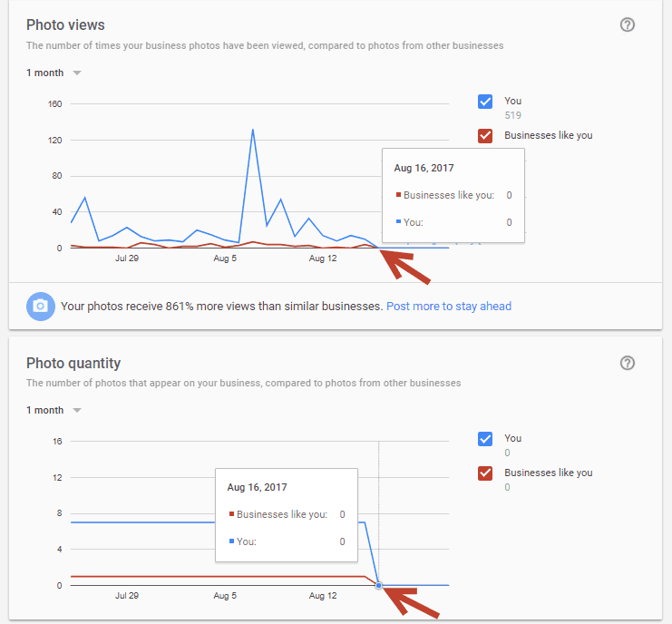Click "Jul 29" axis label in Photo views
The image size is (672, 624).
click(x=127, y=258)
